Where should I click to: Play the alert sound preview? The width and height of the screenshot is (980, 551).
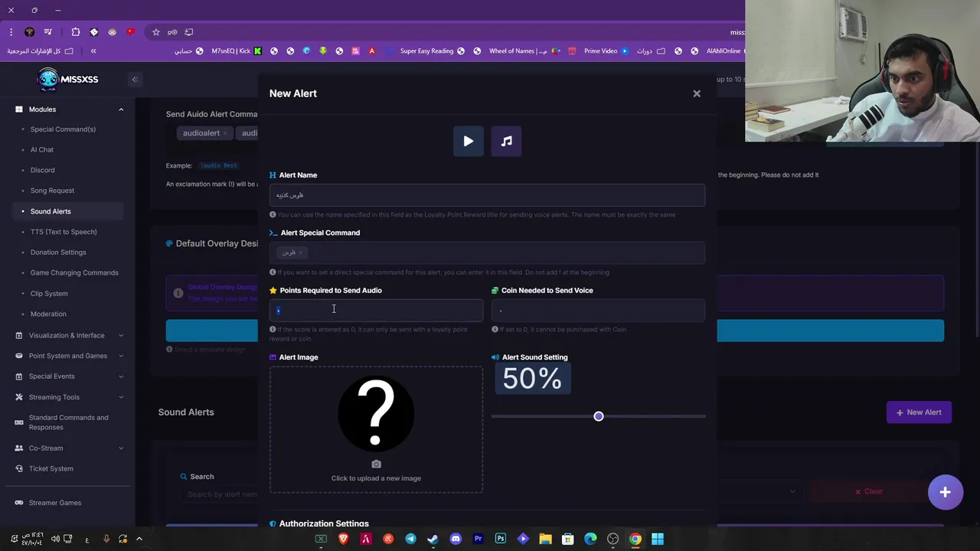468,141
